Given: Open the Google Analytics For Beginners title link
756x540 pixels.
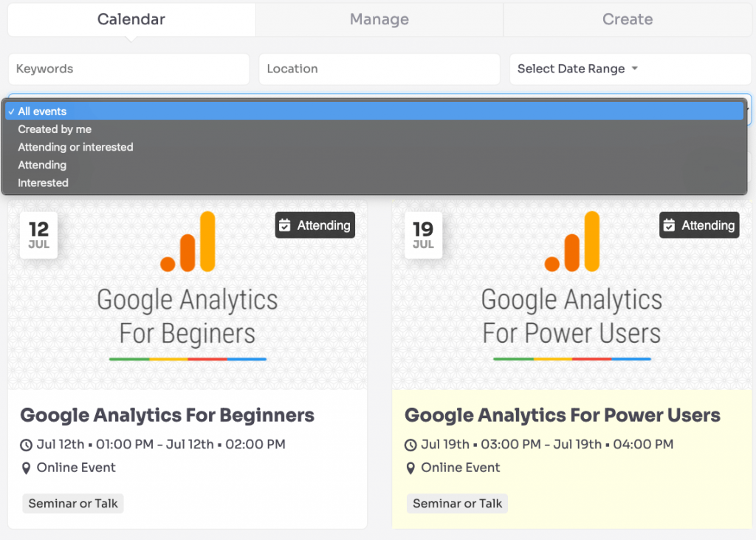Looking at the screenshot, I should pos(168,415).
